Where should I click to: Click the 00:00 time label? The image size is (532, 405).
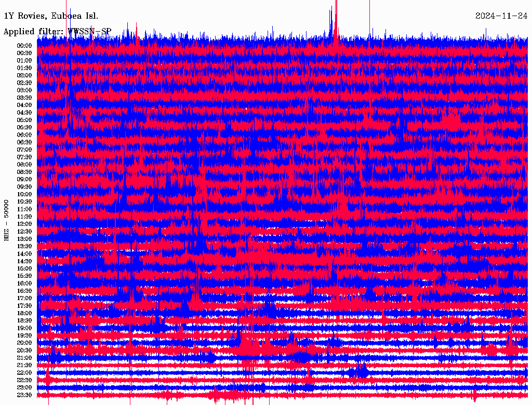24,46
